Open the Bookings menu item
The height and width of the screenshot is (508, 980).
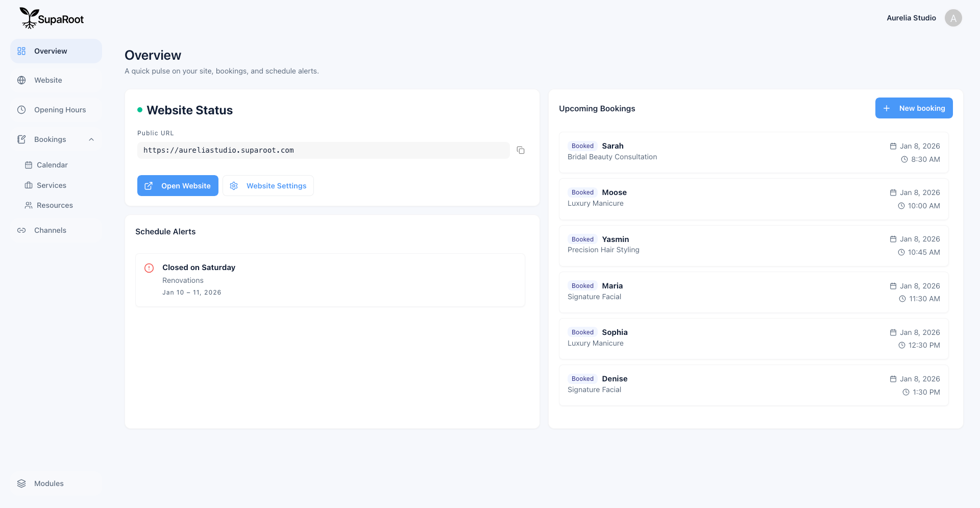50,139
